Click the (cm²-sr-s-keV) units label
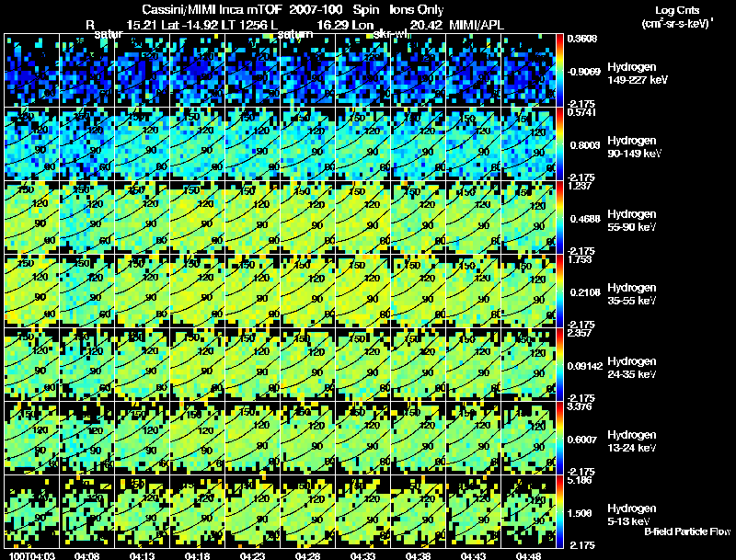Viewport: 736px width, 560px height. pos(677,24)
